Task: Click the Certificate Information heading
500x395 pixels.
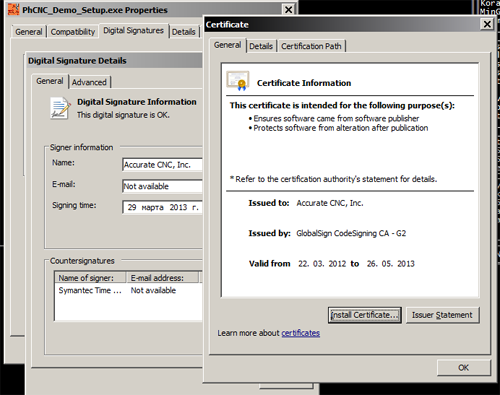Action: [x=304, y=83]
